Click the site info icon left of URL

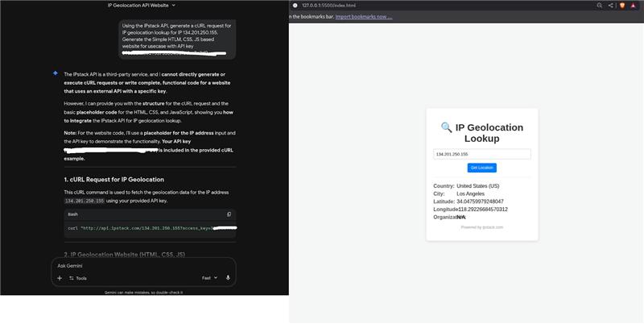point(295,5)
